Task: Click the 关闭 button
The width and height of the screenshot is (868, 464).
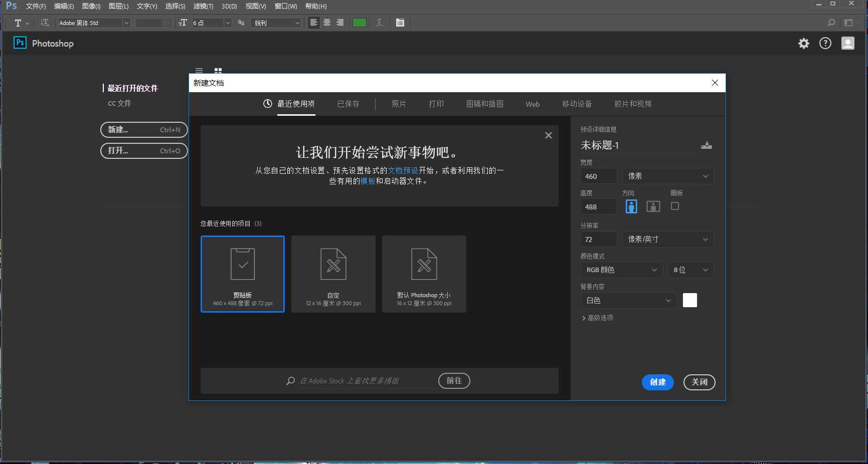Action: pyautogui.click(x=700, y=382)
